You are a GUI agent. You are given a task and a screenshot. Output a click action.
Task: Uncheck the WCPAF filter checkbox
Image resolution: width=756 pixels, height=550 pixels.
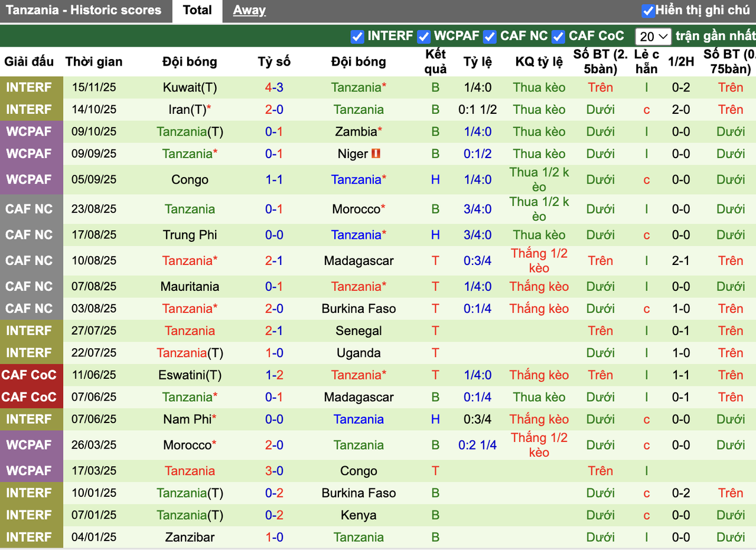tap(423, 37)
